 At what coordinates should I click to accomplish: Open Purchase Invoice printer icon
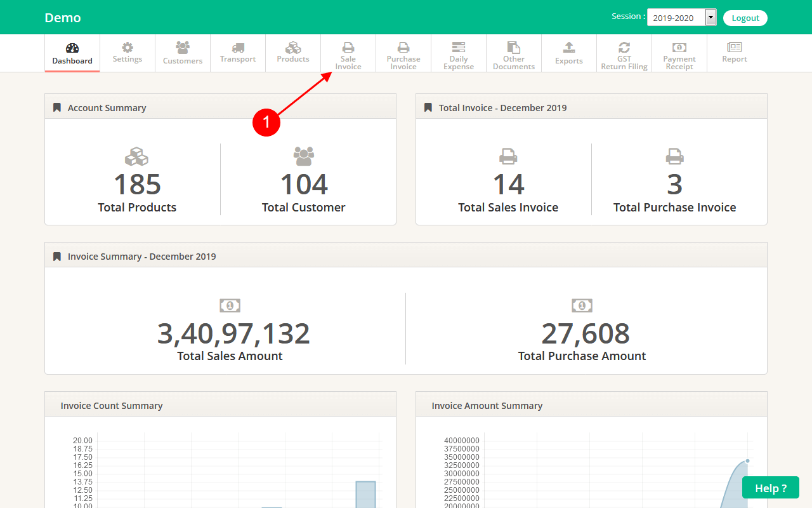[x=403, y=48]
